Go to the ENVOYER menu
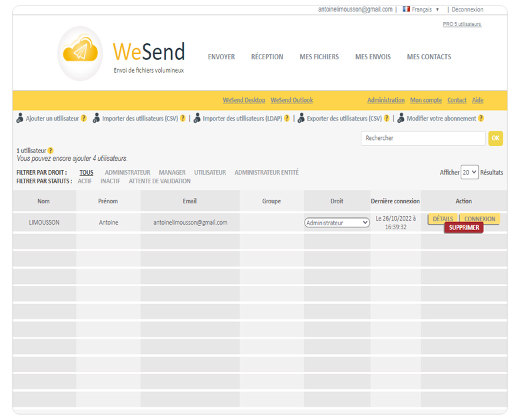 point(221,57)
